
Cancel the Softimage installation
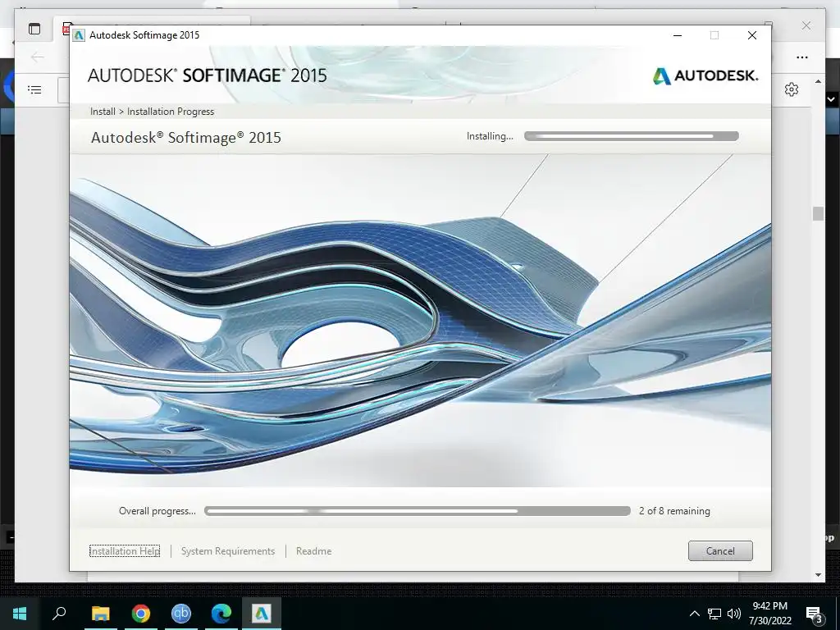720,550
